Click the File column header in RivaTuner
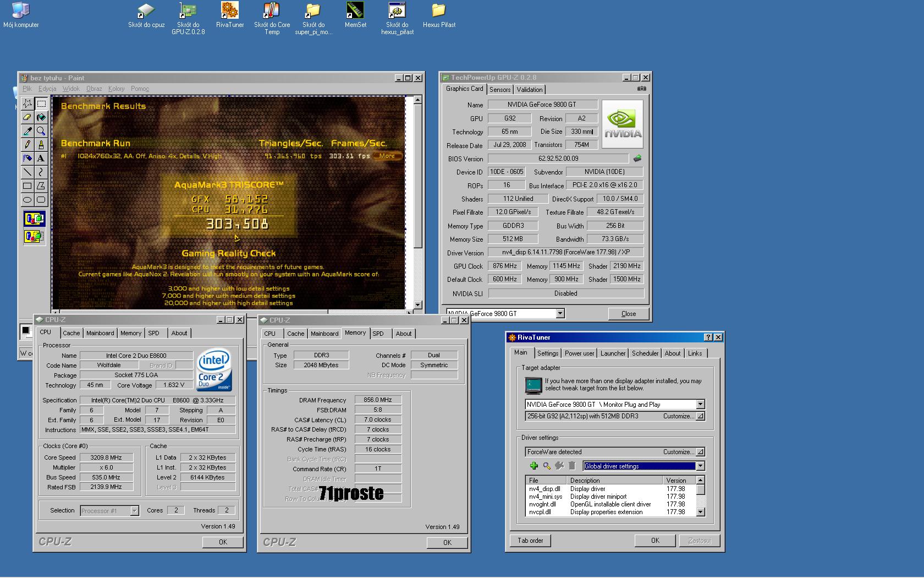 click(x=547, y=481)
